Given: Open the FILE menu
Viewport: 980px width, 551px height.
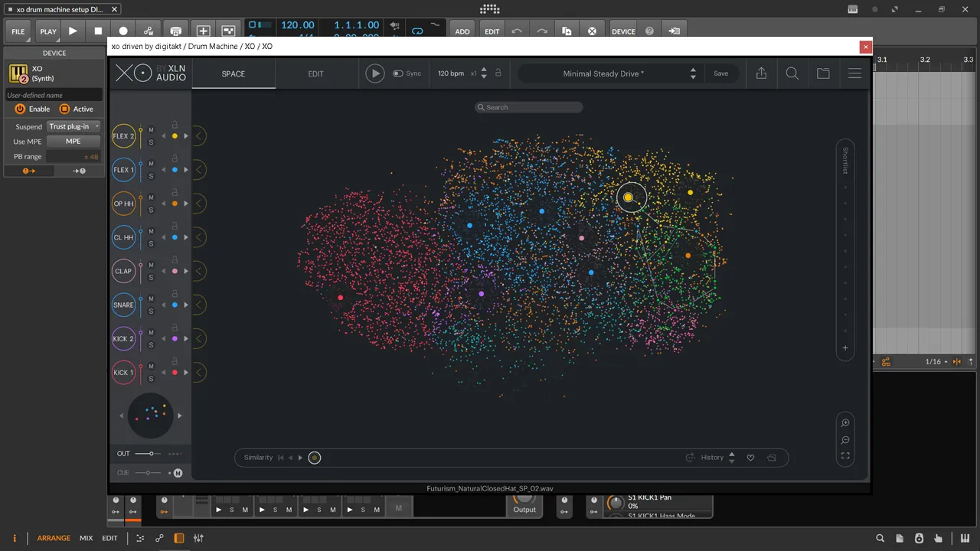Looking at the screenshot, I should coord(18,31).
